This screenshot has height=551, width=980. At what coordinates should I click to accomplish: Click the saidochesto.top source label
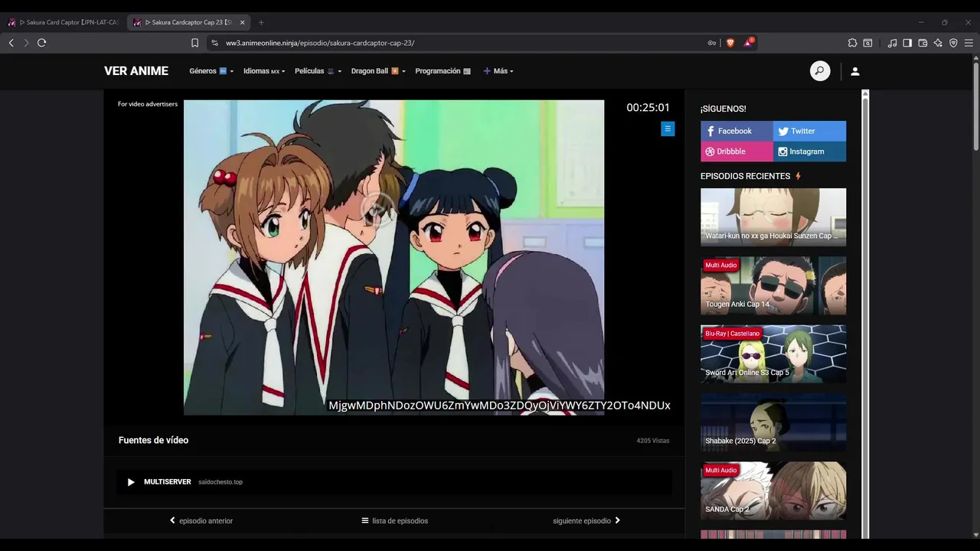click(220, 482)
